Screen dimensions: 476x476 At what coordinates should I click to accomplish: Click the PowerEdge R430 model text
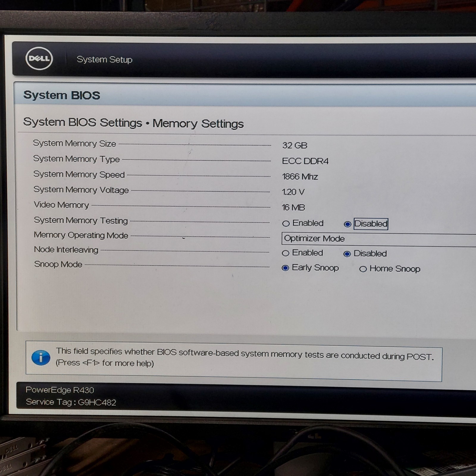point(60,390)
